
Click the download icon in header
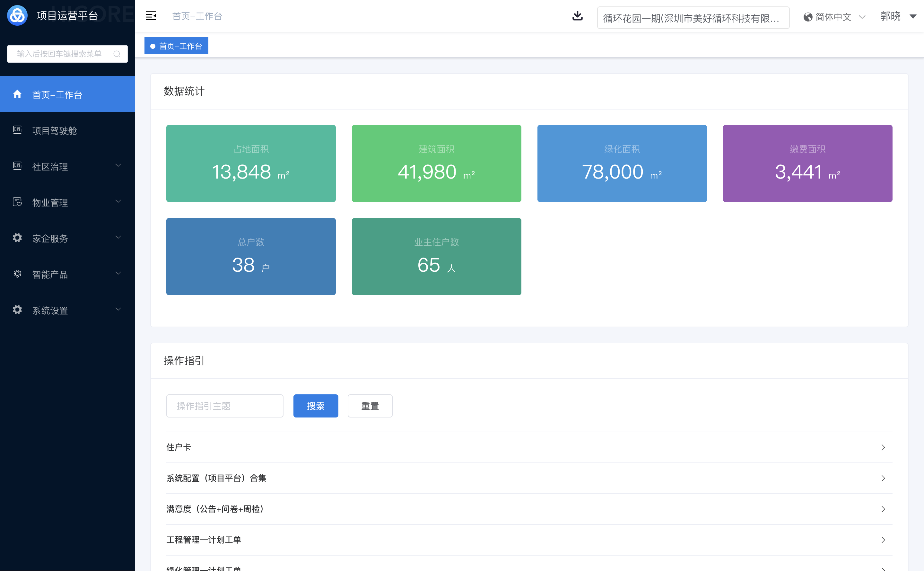point(578,16)
